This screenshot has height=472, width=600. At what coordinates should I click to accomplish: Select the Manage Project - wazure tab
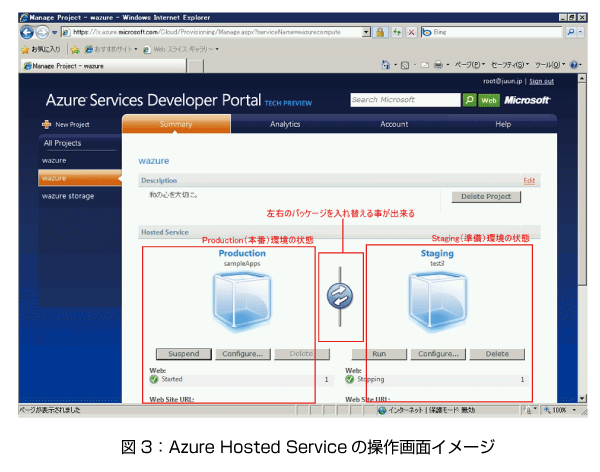pyautogui.click(x=103, y=66)
